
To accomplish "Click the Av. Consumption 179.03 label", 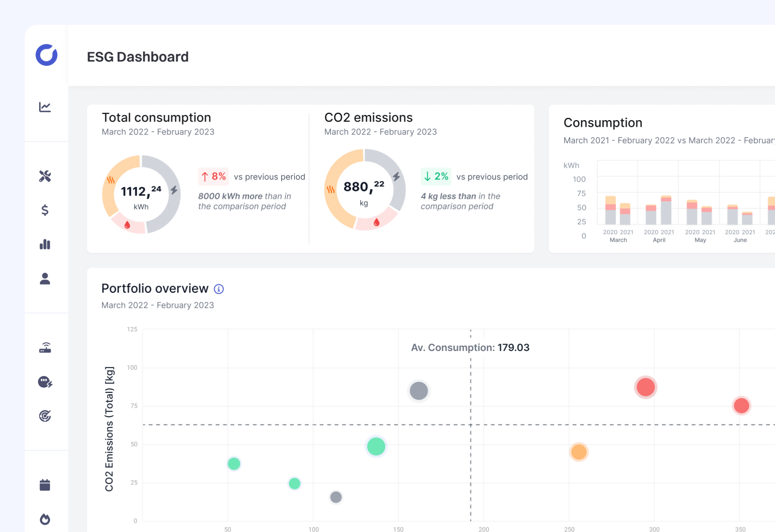I will [470, 348].
